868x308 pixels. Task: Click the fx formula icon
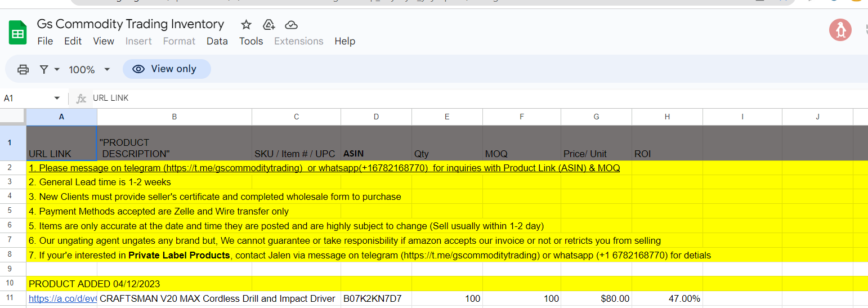coord(82,99)
